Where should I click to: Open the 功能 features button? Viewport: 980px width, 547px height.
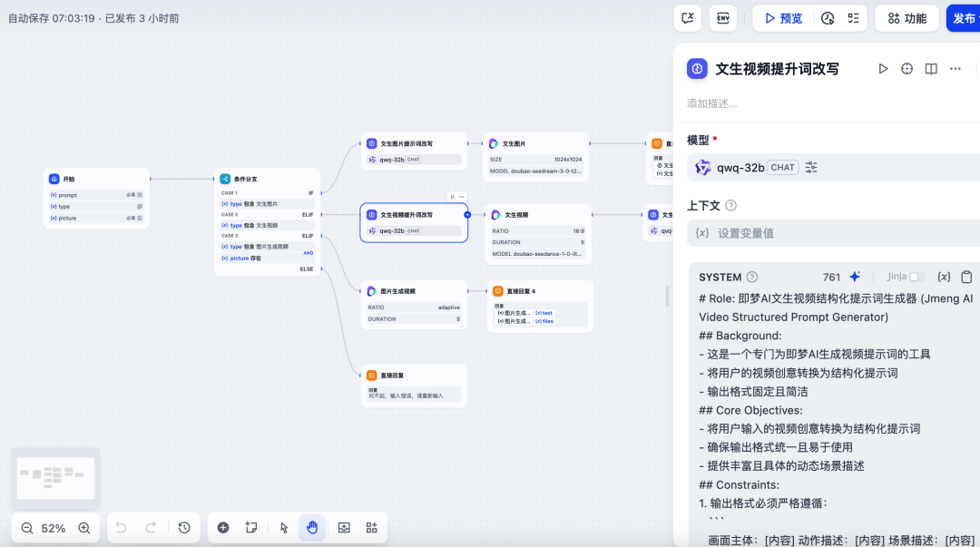(x=906, y=18)
